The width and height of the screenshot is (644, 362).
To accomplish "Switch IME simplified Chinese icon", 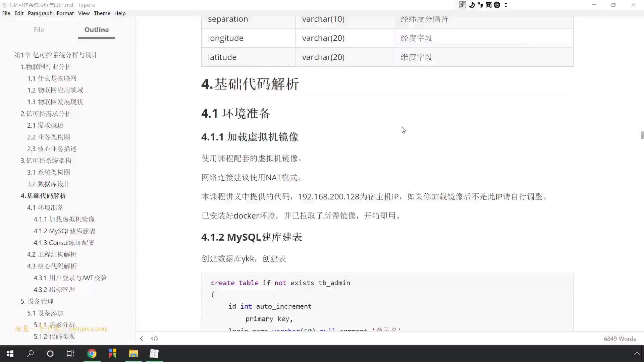I will (489, 5).
